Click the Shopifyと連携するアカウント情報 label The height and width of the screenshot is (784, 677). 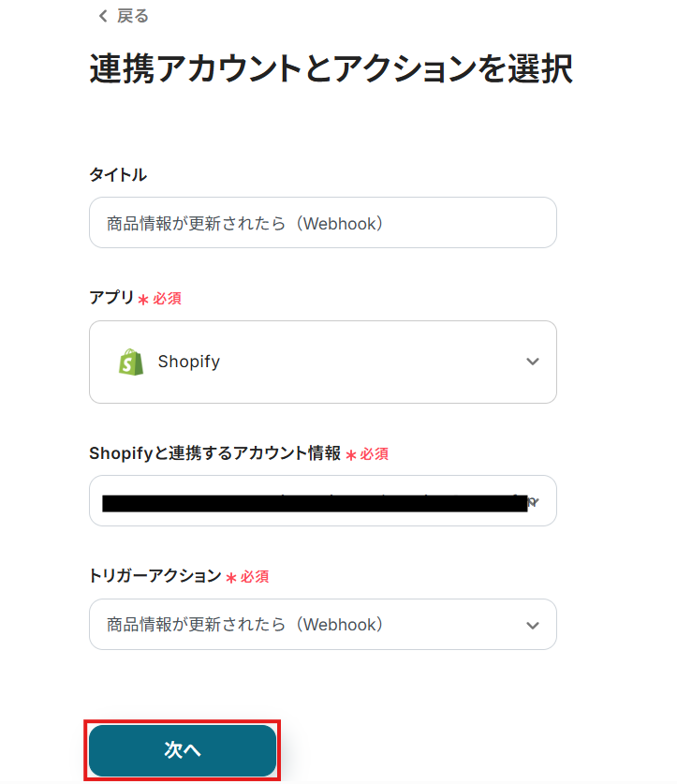214,453
